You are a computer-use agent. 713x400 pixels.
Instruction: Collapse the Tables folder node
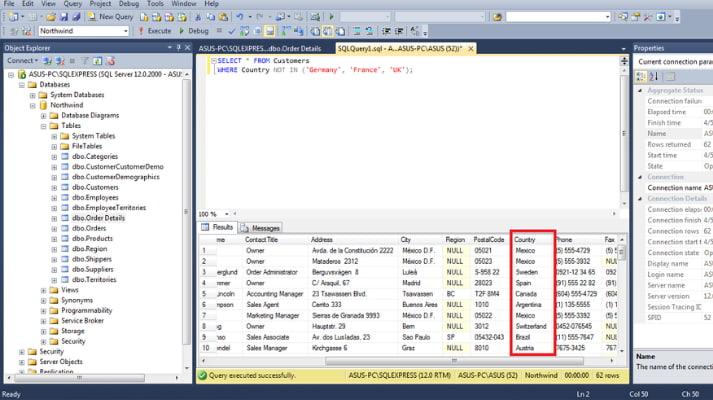44,126
